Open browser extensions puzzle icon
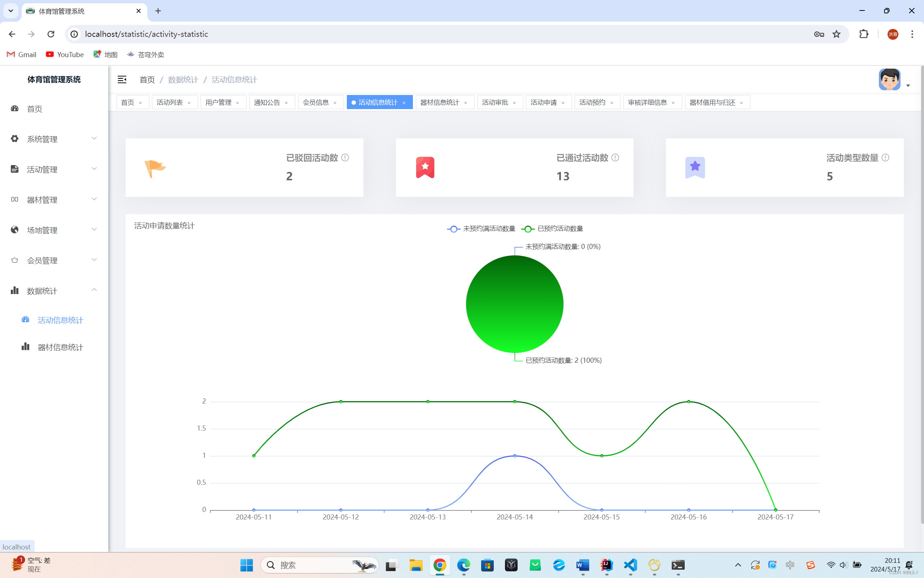924x578 pixels. pos(864,34)
